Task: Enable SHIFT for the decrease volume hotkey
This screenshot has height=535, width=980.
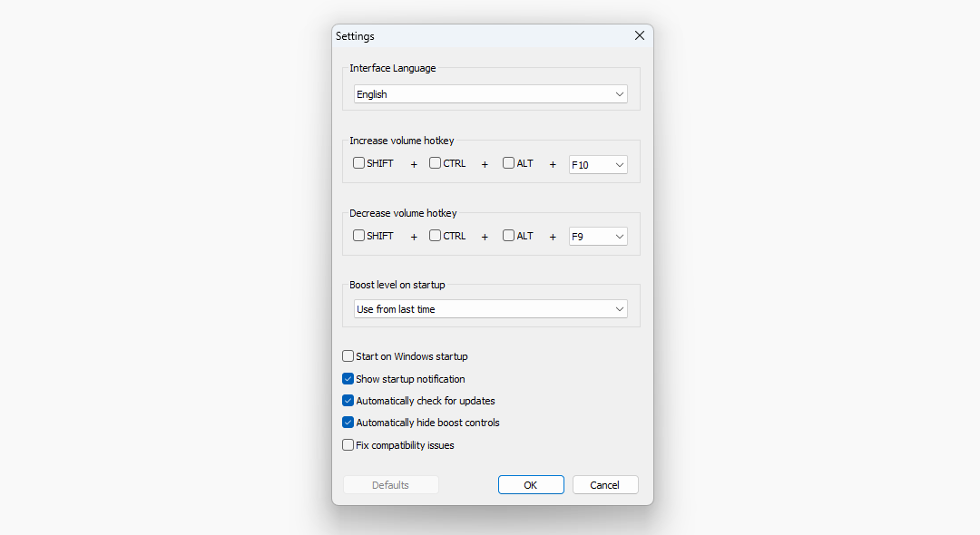Action: (358, 235)
